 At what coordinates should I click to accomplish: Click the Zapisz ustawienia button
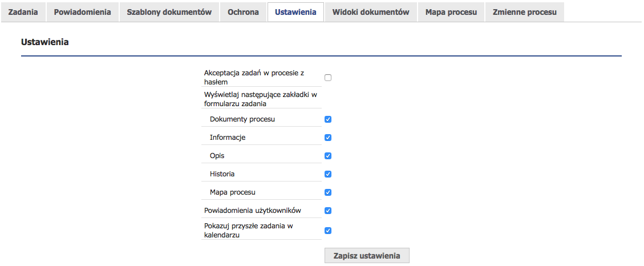click(367, 255)
